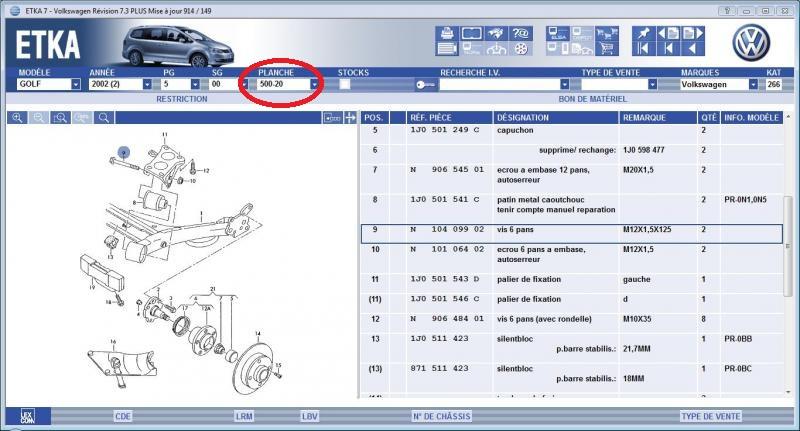
Task: Click the BON DE MATÉRIEL button
Action: (592, 99)
